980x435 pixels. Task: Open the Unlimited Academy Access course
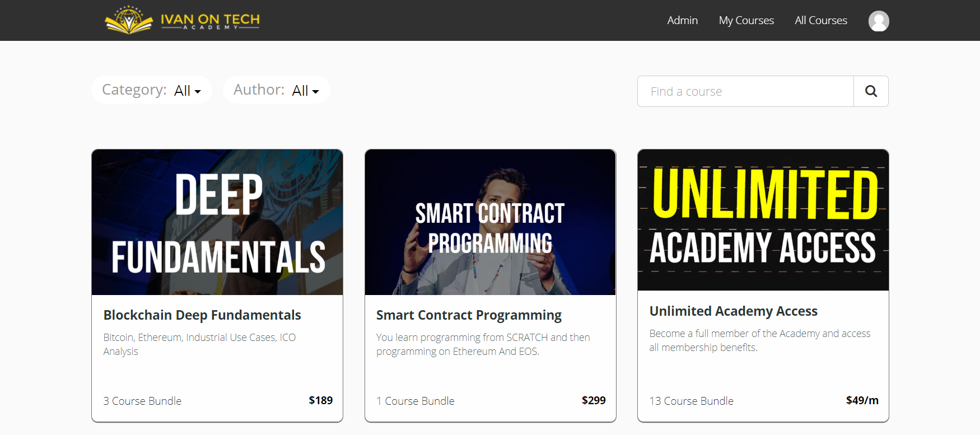tap(734, 311)
